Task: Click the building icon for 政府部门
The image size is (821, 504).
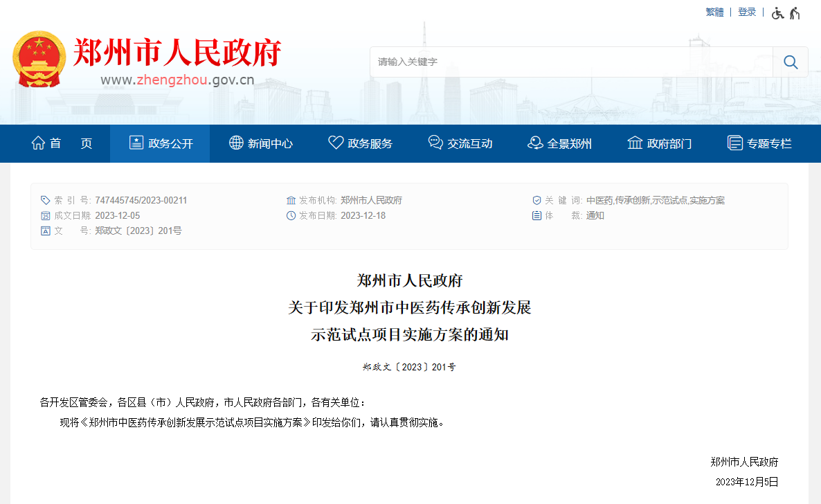Action: click(x=635, y=143)
